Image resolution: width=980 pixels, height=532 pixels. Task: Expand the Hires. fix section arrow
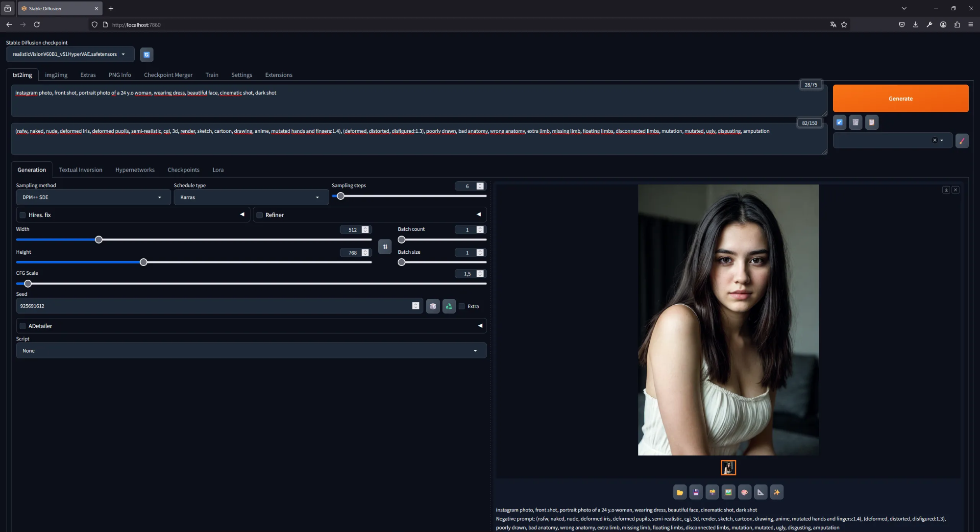click(242, 215)
